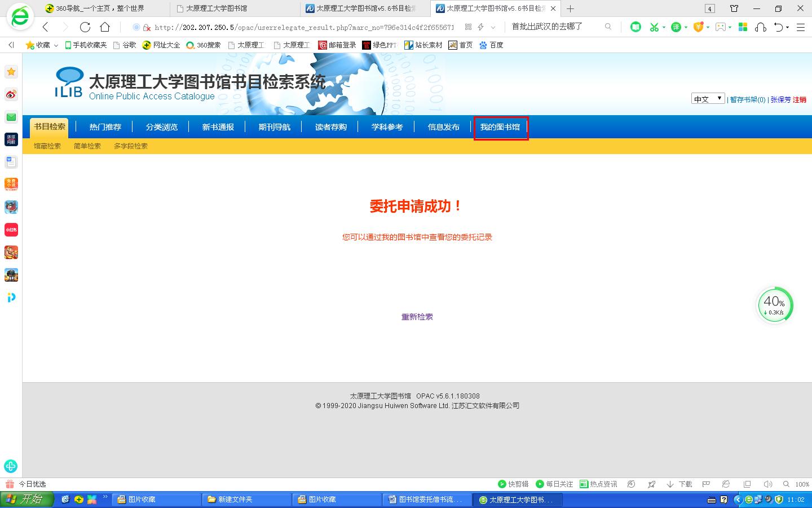812x508 pixels.
Task: Click the screenshot scissors icon
Action: (x=654, y=27)
